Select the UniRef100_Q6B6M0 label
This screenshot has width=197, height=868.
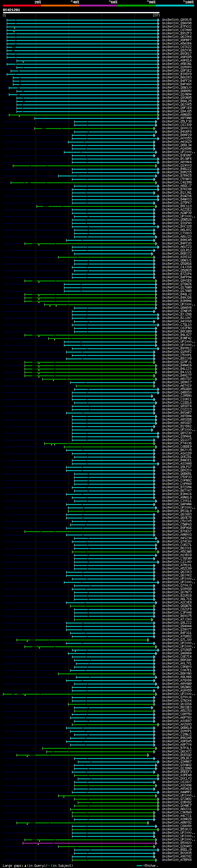click(177, 91)
